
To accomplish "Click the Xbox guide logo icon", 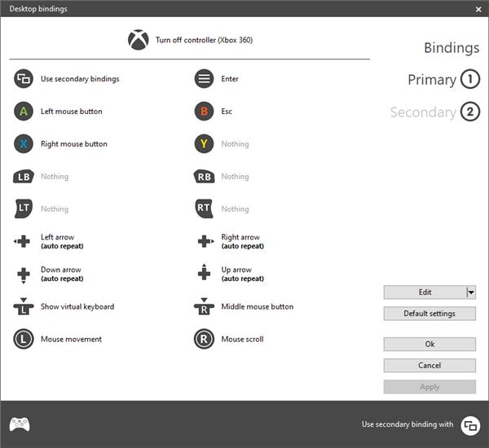I will pos(139,40).
